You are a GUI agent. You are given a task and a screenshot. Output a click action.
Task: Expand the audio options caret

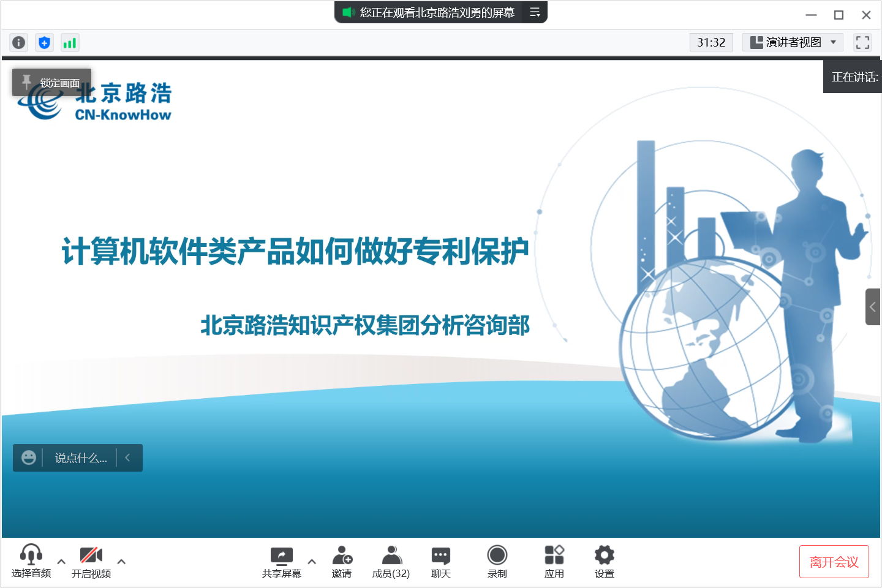[61, 561]
